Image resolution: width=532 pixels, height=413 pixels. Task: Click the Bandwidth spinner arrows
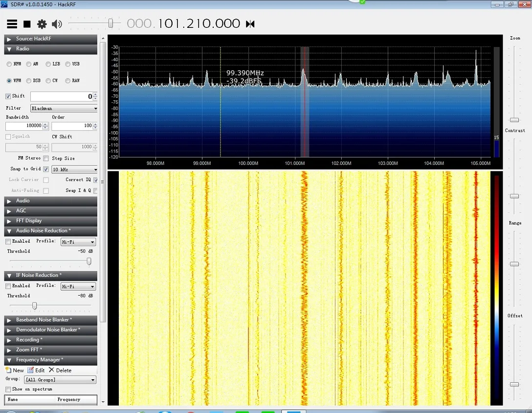[x=45, y=126]
